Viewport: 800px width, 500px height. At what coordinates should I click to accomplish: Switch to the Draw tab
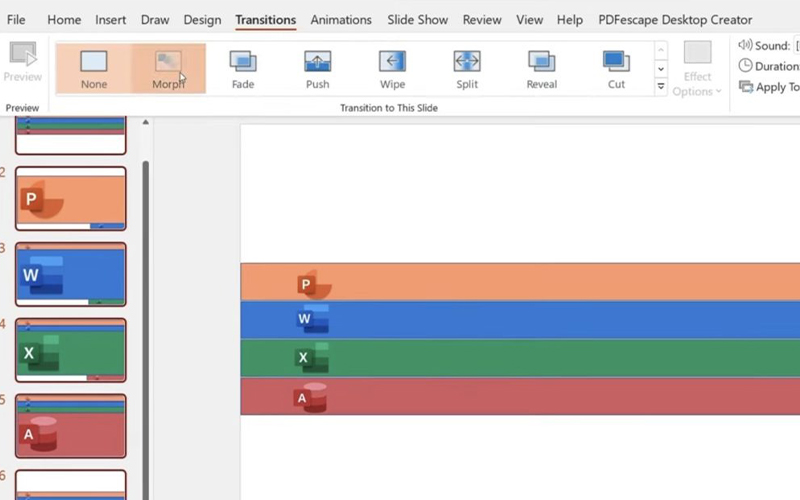pos(155,20)
